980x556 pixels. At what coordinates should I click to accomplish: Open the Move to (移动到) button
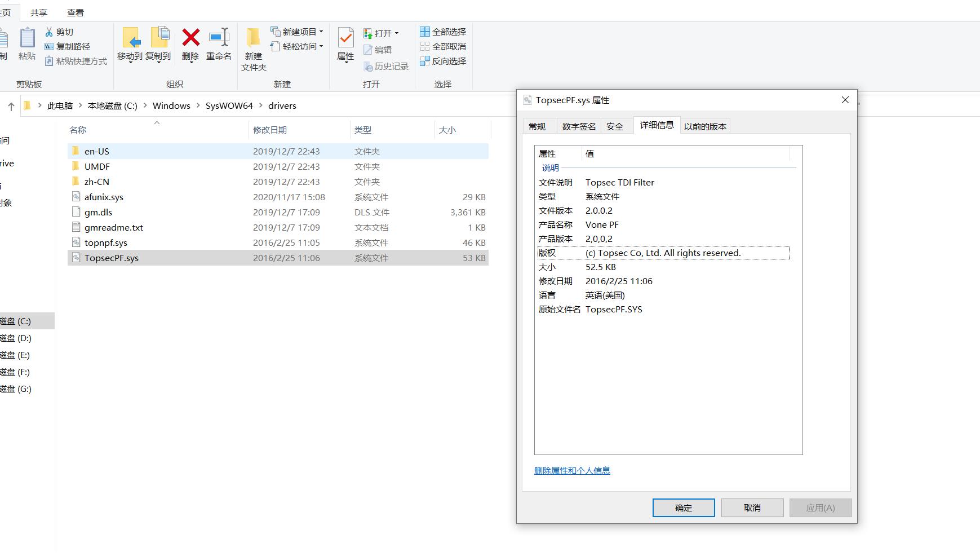(130, 44)
